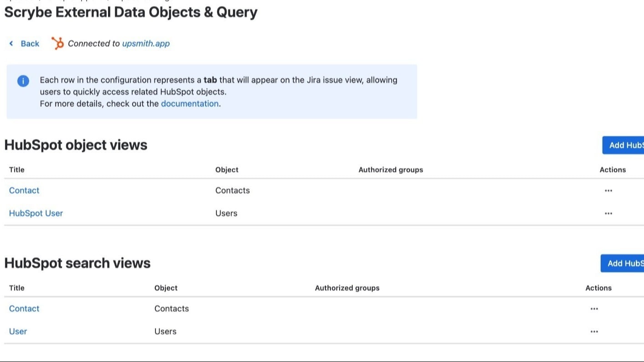
Task: Open actions menu for User search view
Action: 594,331
